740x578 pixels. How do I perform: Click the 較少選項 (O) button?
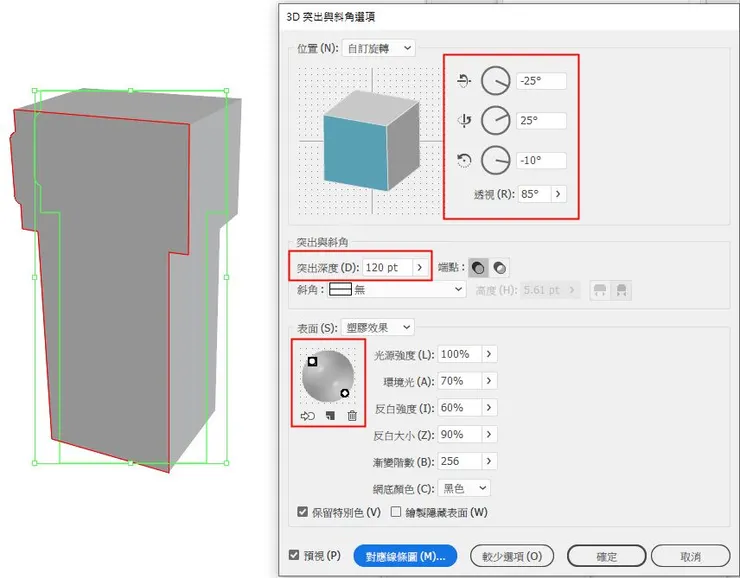(512, 556)
